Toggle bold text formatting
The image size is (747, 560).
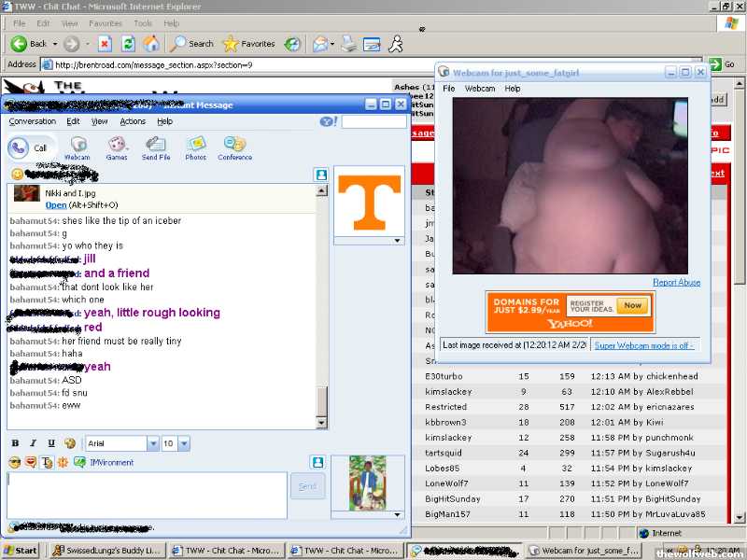tap(16, 443)
